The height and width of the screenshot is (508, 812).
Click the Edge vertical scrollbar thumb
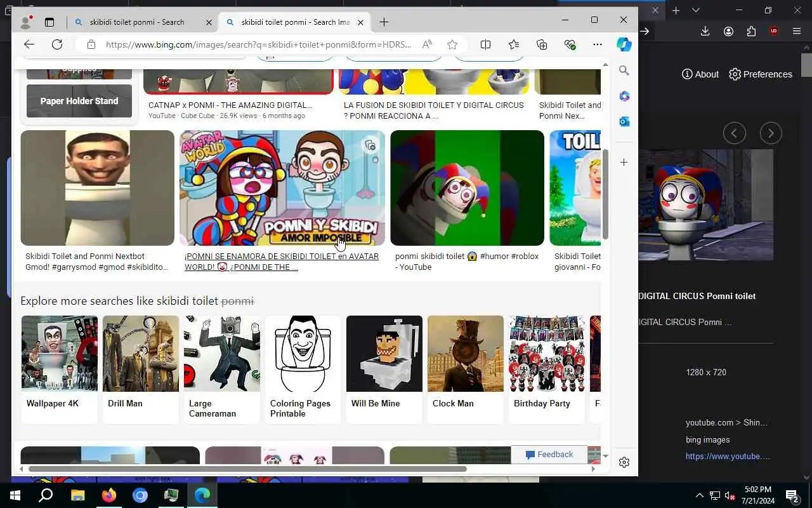click(605, 194)
